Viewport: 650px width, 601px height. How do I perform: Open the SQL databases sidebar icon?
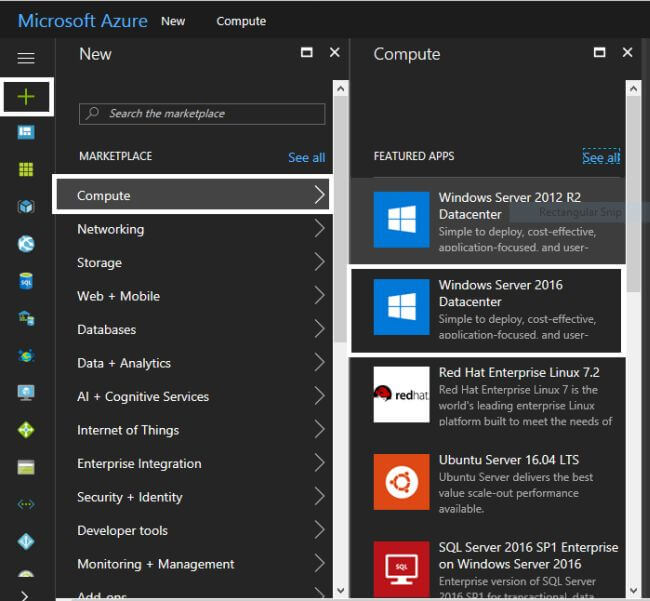tap(26, 281)
